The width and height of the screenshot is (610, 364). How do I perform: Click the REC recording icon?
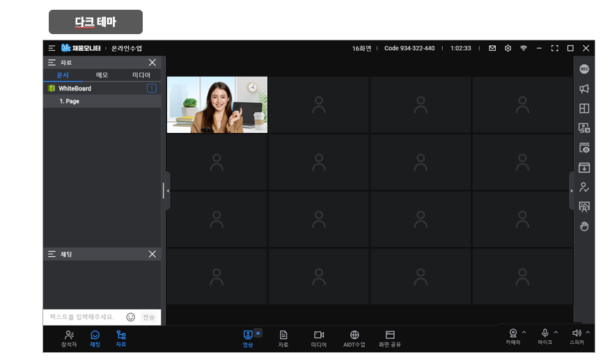[x=584, y=69]
